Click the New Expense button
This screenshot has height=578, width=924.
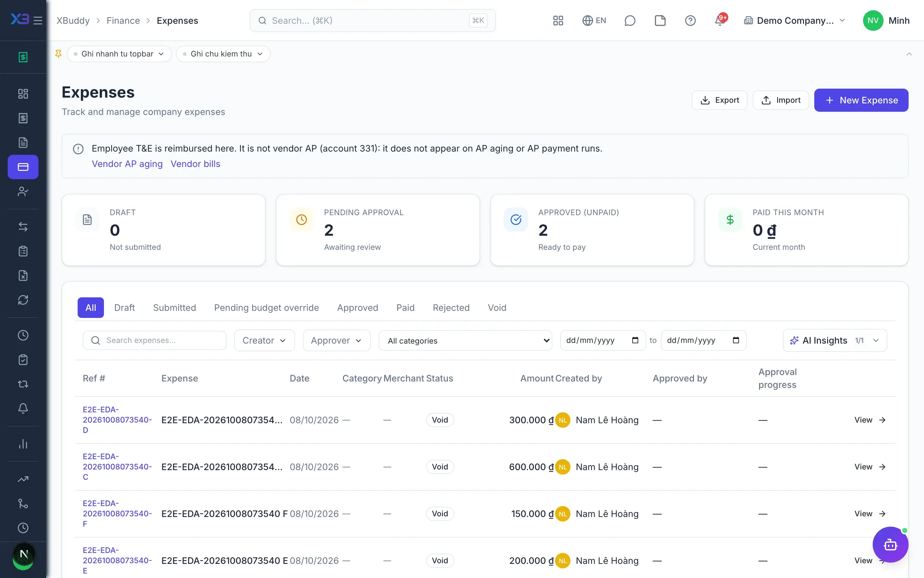(861, 100)
